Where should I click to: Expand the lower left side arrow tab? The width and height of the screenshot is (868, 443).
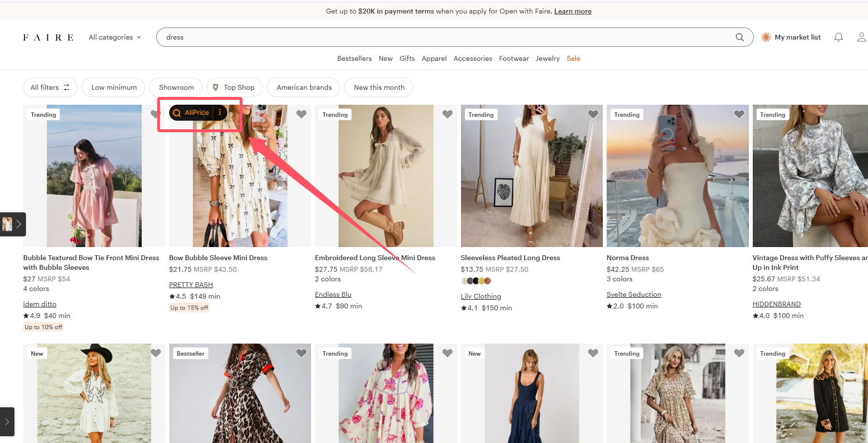7,421
